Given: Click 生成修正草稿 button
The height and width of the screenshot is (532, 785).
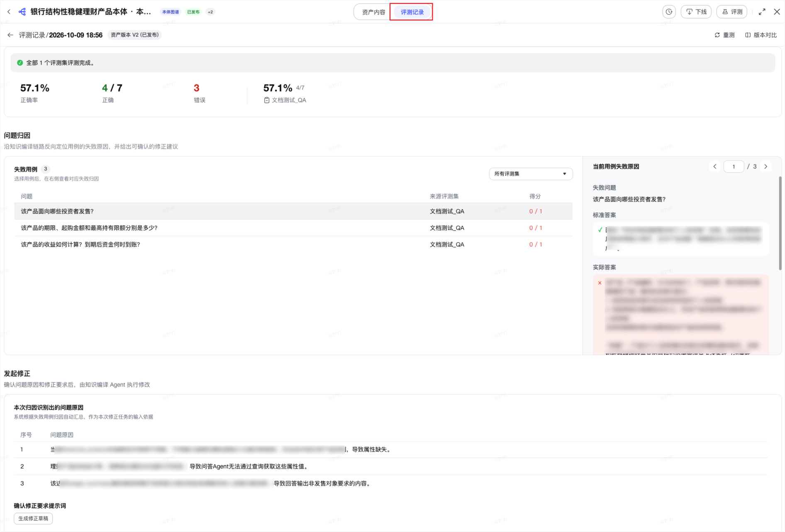Looking at the screenshot, I should [x=33, y=518].
